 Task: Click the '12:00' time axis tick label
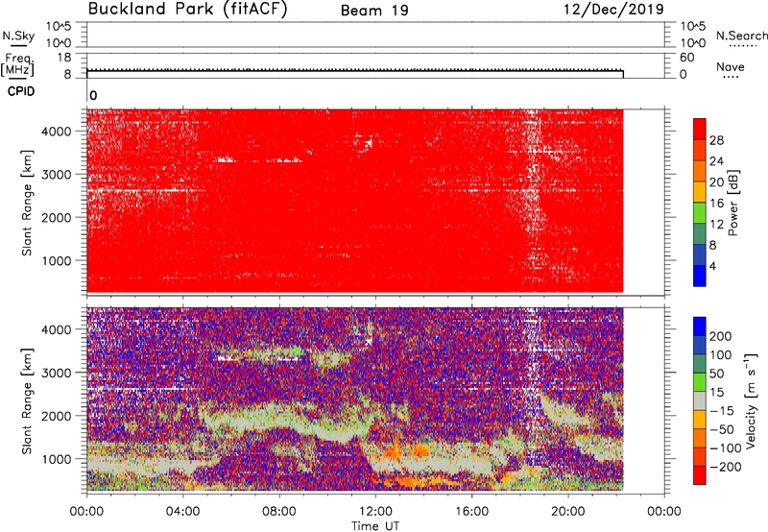pyautogui.click(x=375, y=512)
